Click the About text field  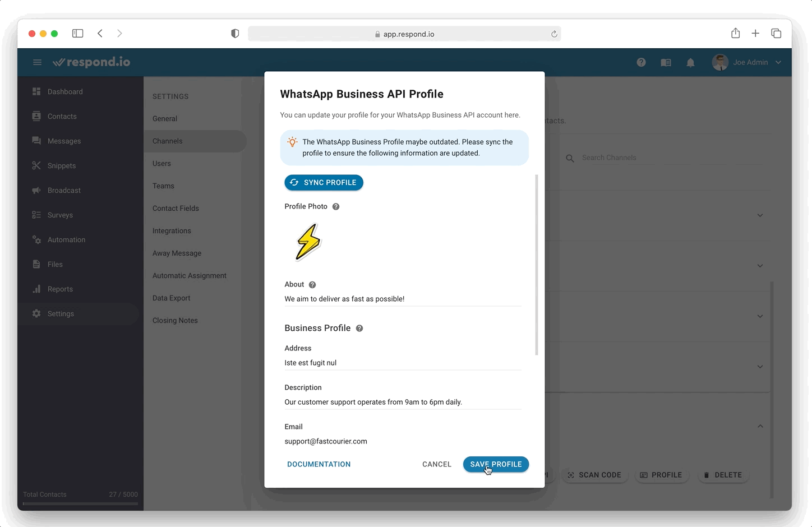(403, 299)
